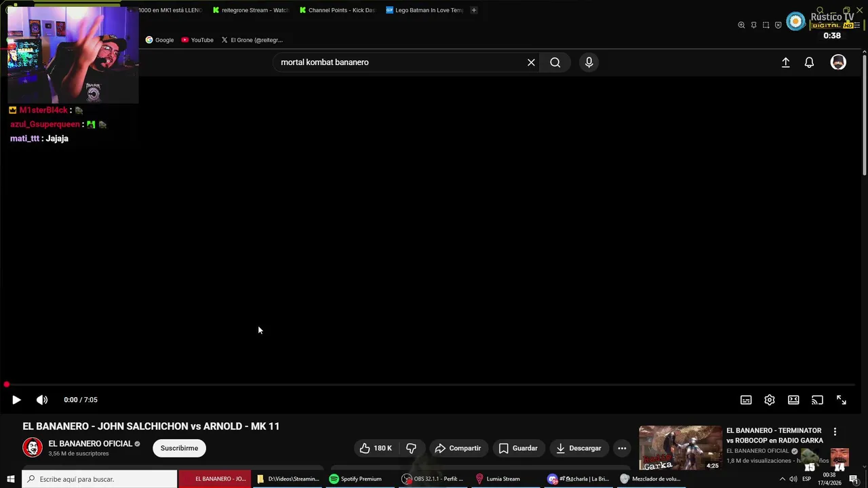The image size is (868, 488).
Task: Open the EL BANANERO OFICIAL channel name link
Action: click(90, 444)
